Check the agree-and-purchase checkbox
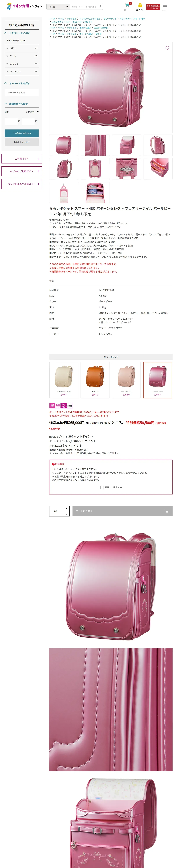 (102, 487)
